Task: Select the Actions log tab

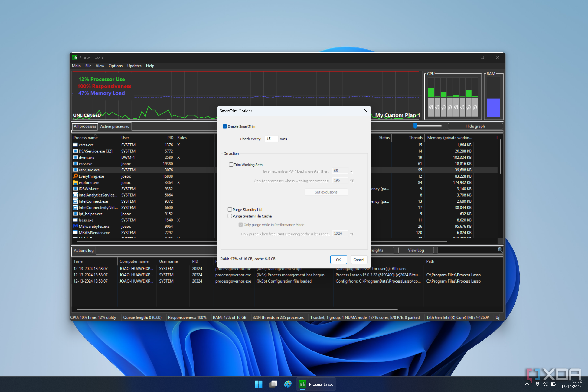Action: [x=83, y=250]
